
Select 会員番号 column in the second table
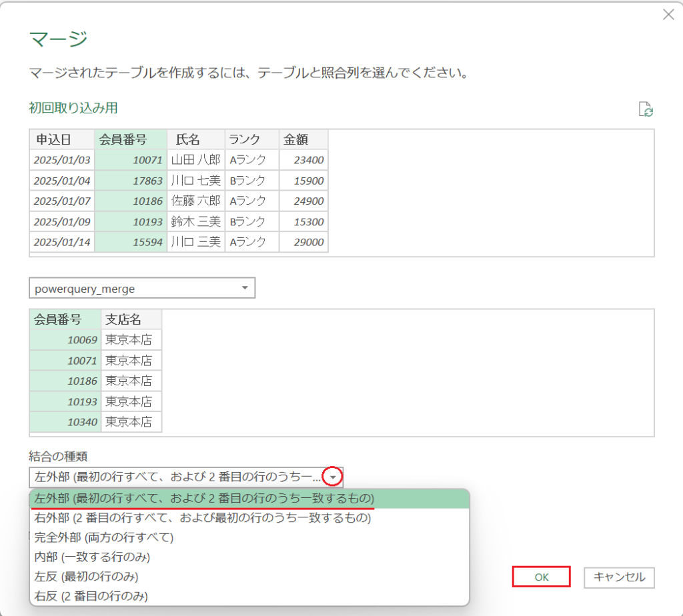click(x=63, y=319)
